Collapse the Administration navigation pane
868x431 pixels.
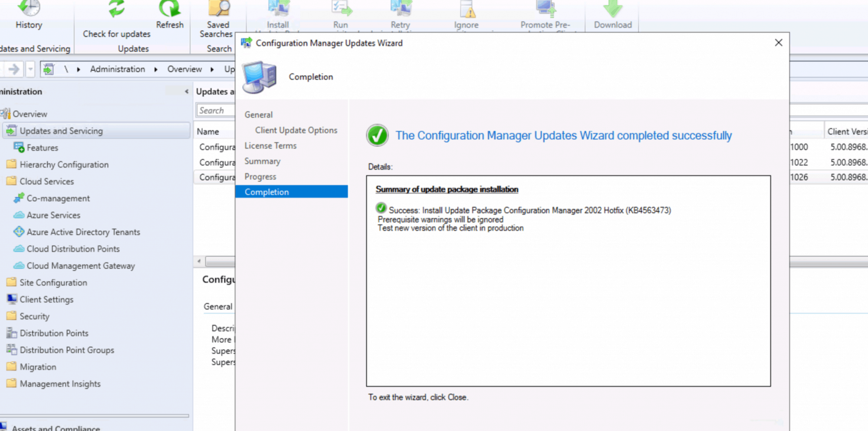pos(187,92)
